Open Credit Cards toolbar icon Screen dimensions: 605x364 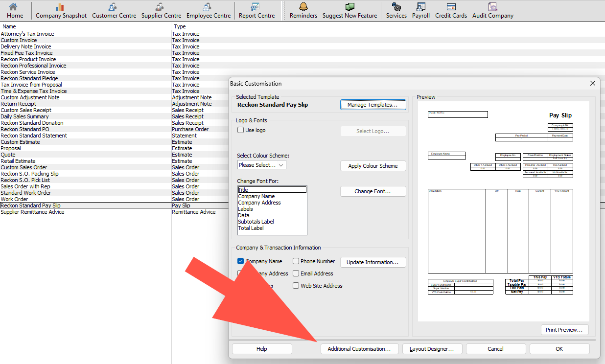click(451, 10)
